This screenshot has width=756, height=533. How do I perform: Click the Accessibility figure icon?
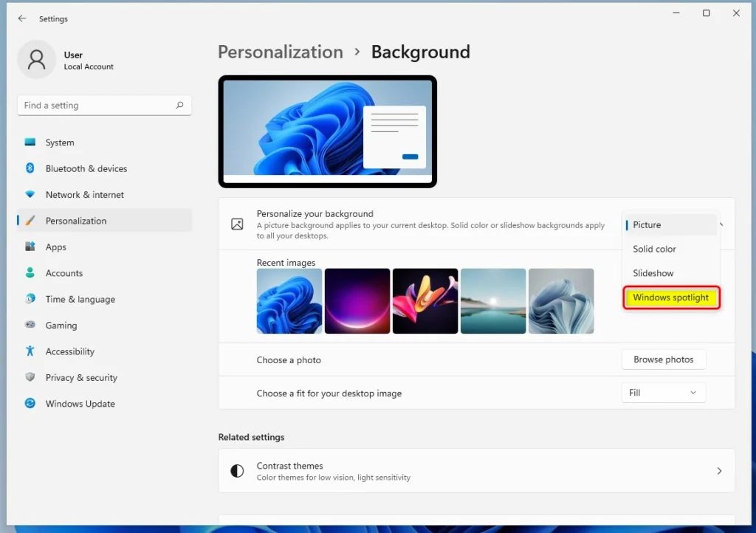(x=30, y=351)
